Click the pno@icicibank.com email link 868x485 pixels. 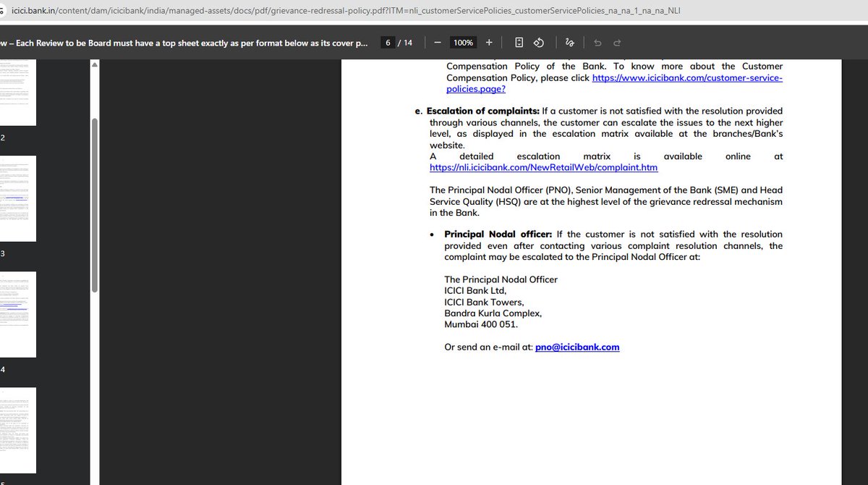click(577, 347)
